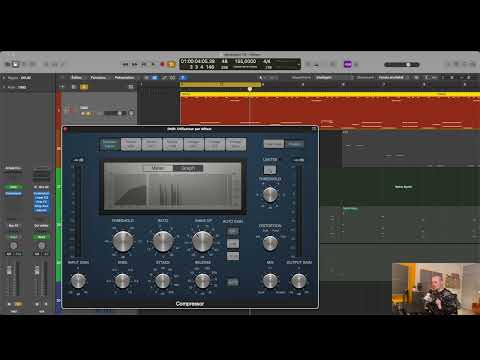Toggle solo on the first track header

[x=88, y=114]
